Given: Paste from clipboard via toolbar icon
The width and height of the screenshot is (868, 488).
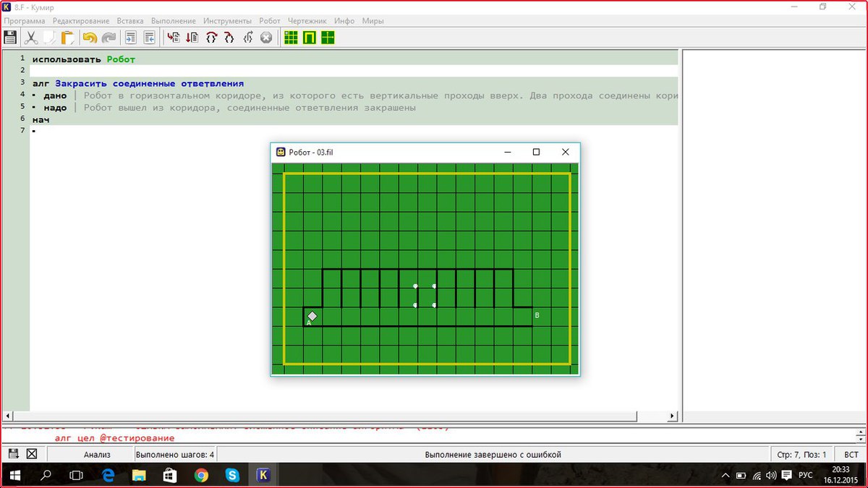Looking at the screenshot, I should [67, 38].
